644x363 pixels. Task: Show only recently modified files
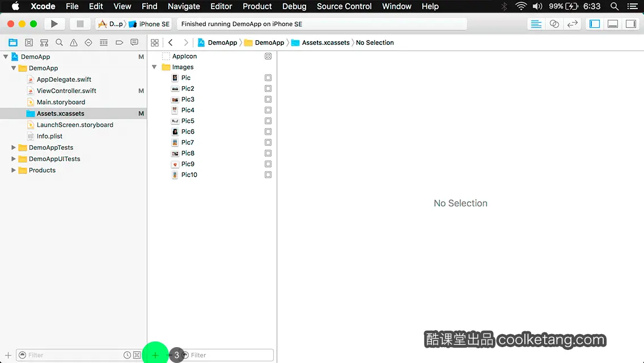point(128,355)
